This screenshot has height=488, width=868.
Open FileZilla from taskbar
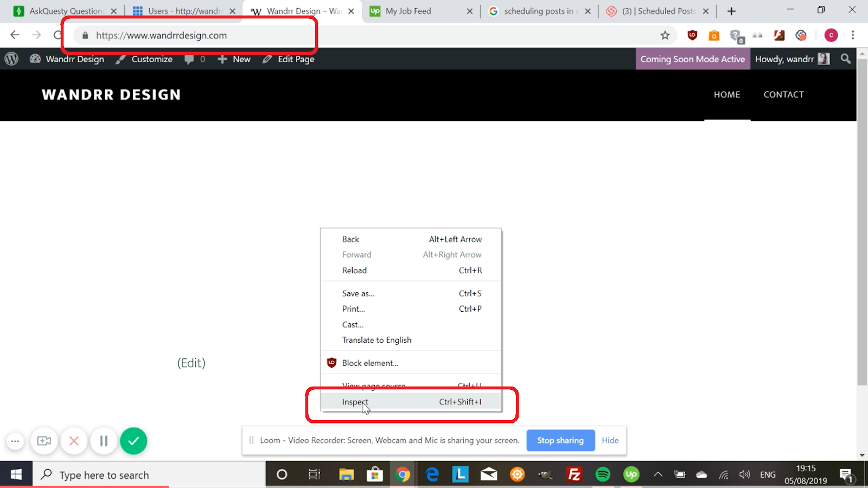pos(574,475)
